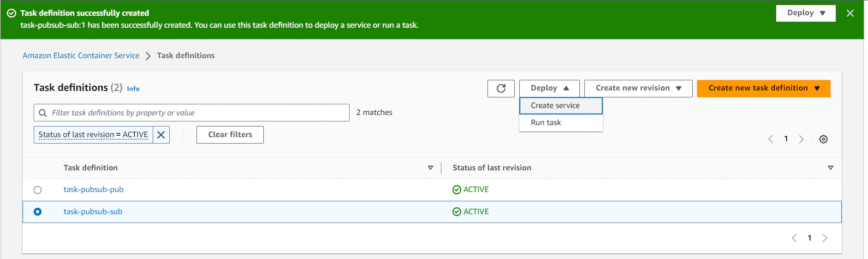This screenshot has width=868, height=259.
Task: Remove the ACTIVE status filter token
Action: pyautogui.click(x=161, y=135)
